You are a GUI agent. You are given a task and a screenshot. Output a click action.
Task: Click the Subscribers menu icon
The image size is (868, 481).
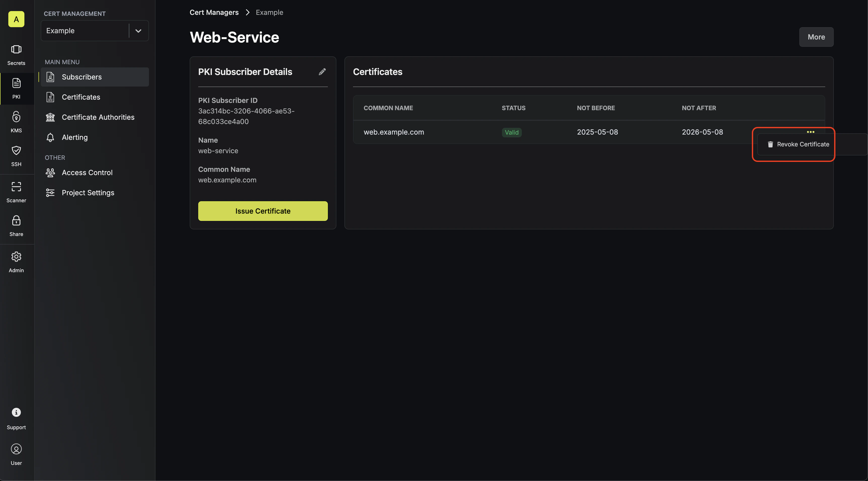[50, 77]
